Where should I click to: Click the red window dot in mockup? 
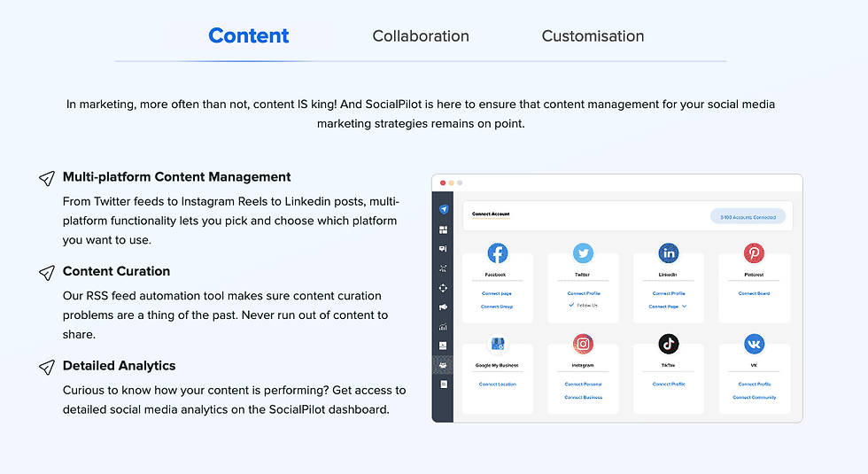coord(443,183)
